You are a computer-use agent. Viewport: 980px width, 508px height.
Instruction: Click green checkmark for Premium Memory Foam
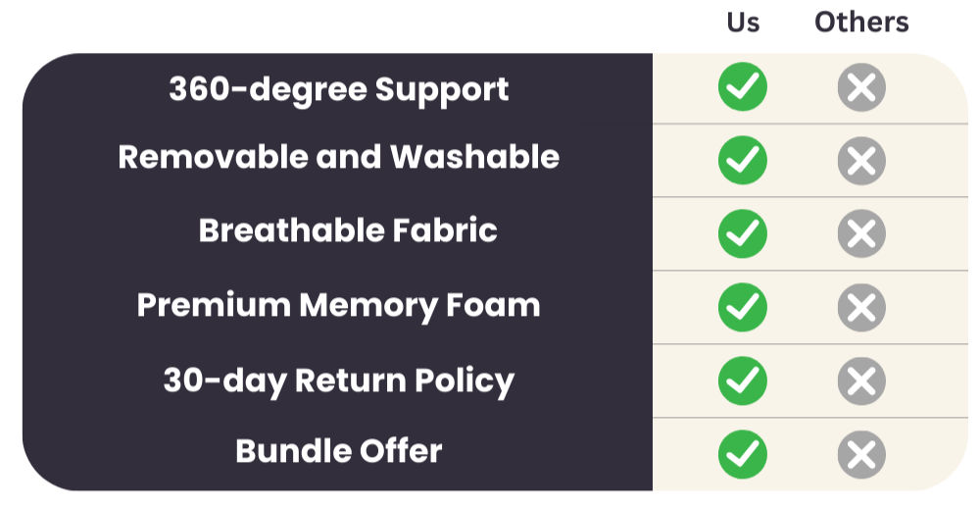click(743, 307)
